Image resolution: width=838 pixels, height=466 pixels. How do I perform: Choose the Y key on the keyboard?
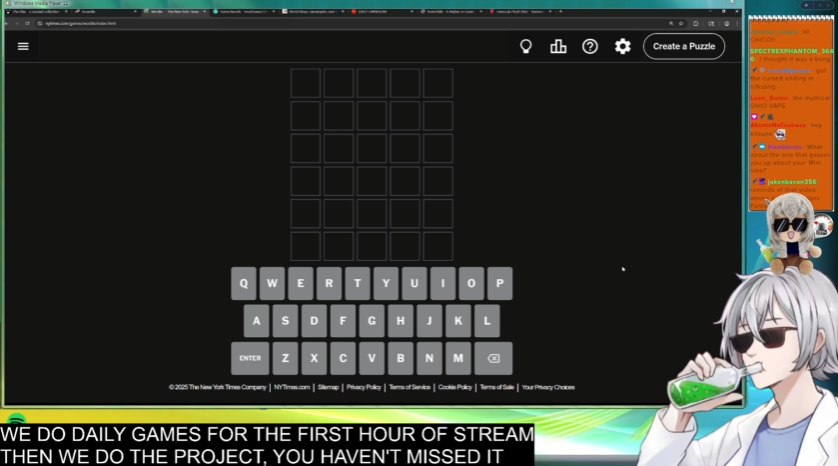[x=386, y=283]
